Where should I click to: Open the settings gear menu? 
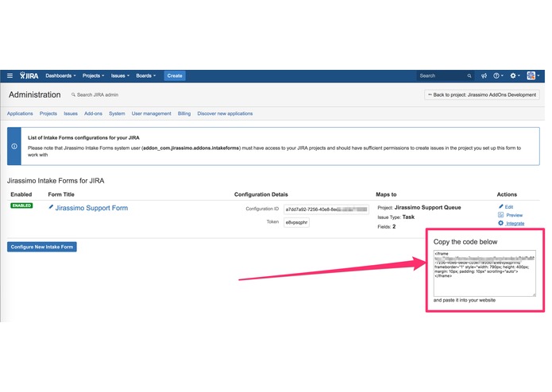515,75
